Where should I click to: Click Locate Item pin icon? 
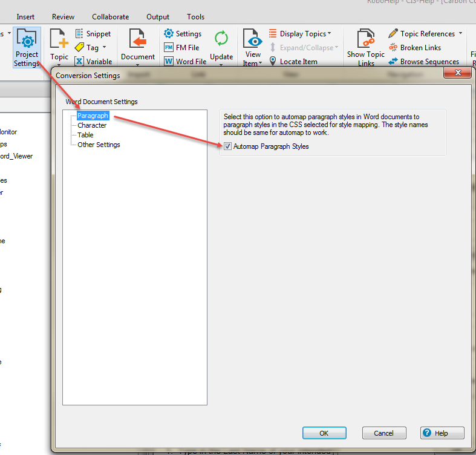click(x=273, y=61)
